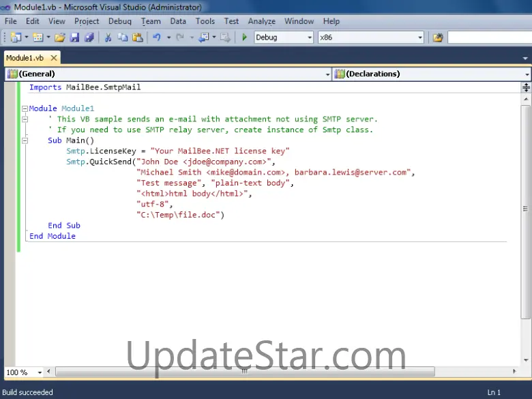Click the search box in the toolbar
This screenshot has height=399, width=532.
490,38
